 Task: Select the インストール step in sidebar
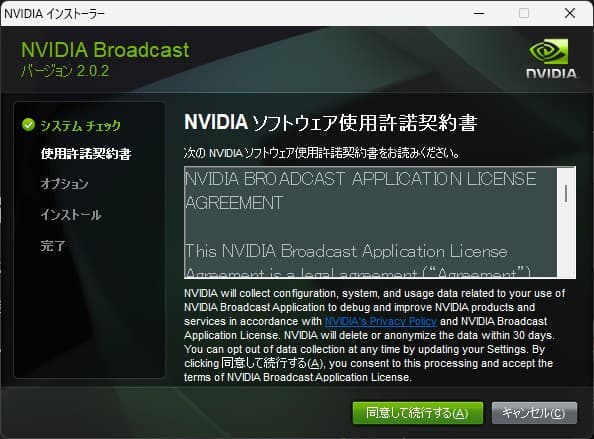pyautogui.click(x=71, y=215)
